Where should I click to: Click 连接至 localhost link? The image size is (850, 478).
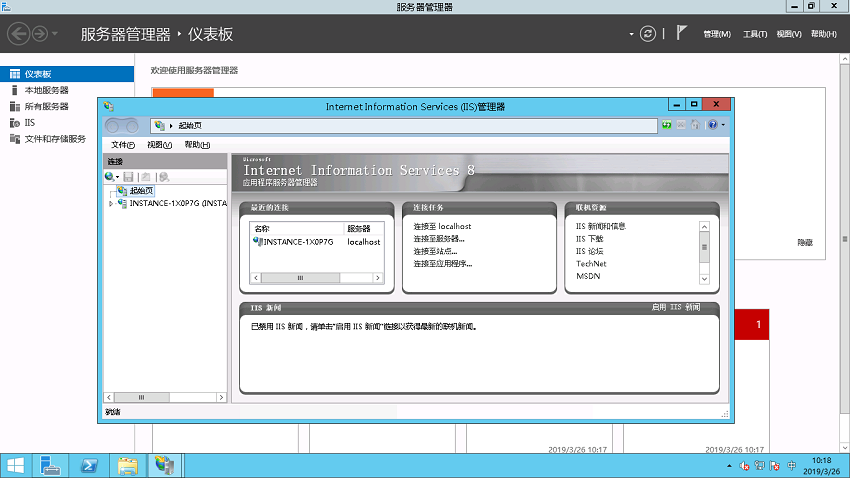(442, 226)
